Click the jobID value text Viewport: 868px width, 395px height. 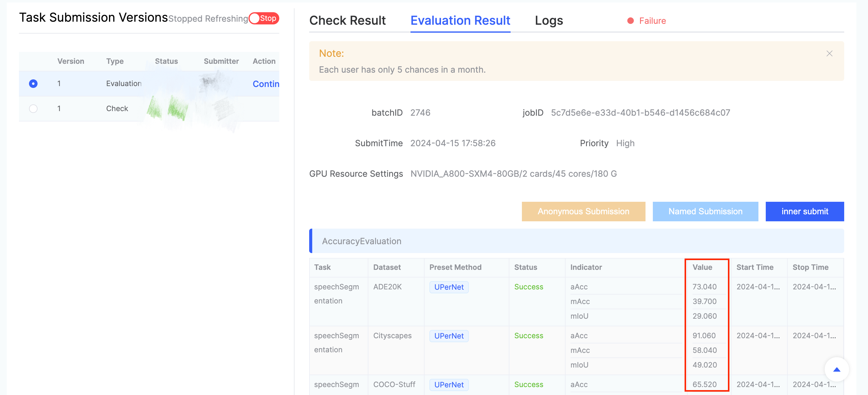click(640, 113)
